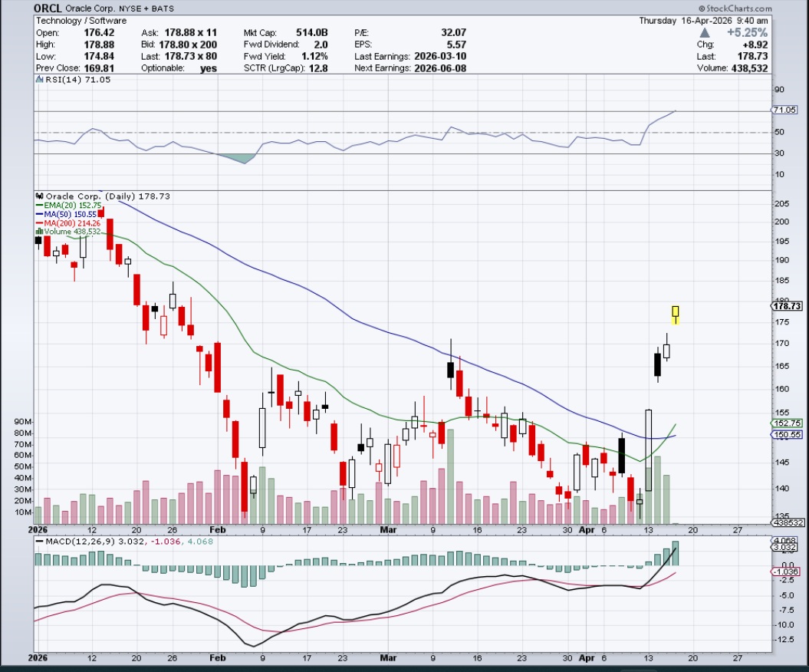Image resolution: width=809 pixels, height=672 pixels.
Task: Click the Next Earnings date 2026-06-08
Action: click(440, 68)
